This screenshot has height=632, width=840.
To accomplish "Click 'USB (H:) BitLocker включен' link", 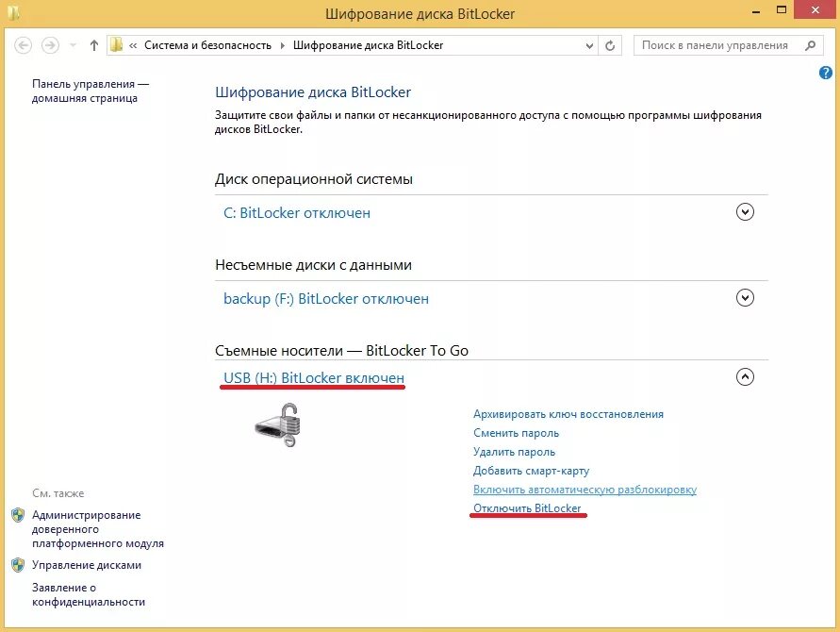I will pyautogui.click(x=314, y=378).
